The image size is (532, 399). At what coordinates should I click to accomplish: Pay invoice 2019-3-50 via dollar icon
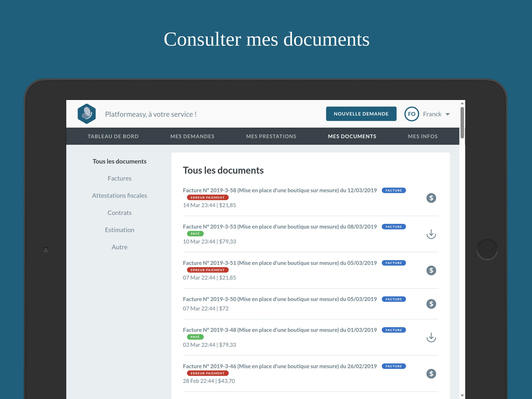coord(431,304)
